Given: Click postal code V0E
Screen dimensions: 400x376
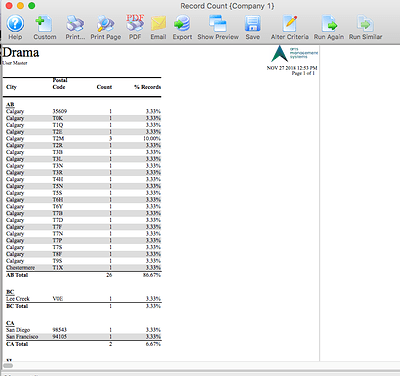Looking at the screenshot, I should [x=58, y=299].
